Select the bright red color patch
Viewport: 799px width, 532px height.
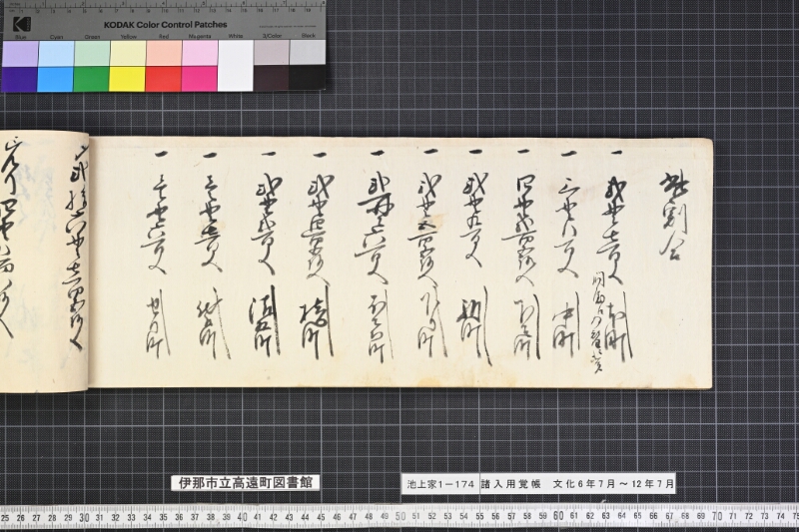click(163, 79)
